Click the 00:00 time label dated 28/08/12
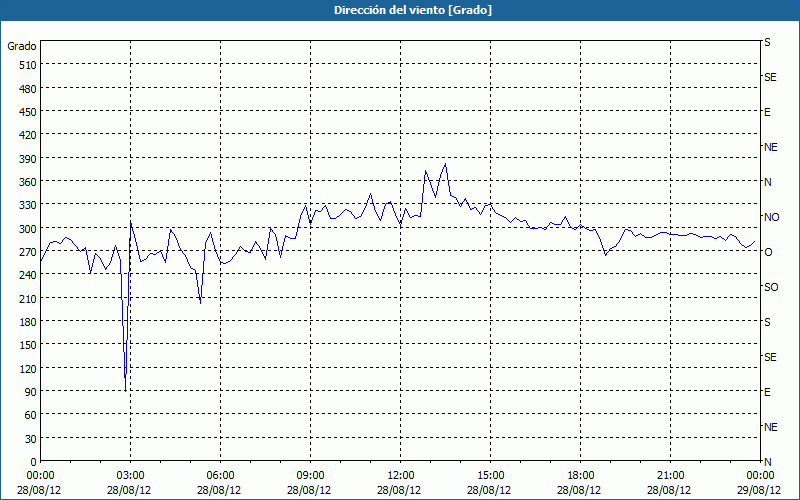The height and width of the screenshot is (500, 800). 39,476
